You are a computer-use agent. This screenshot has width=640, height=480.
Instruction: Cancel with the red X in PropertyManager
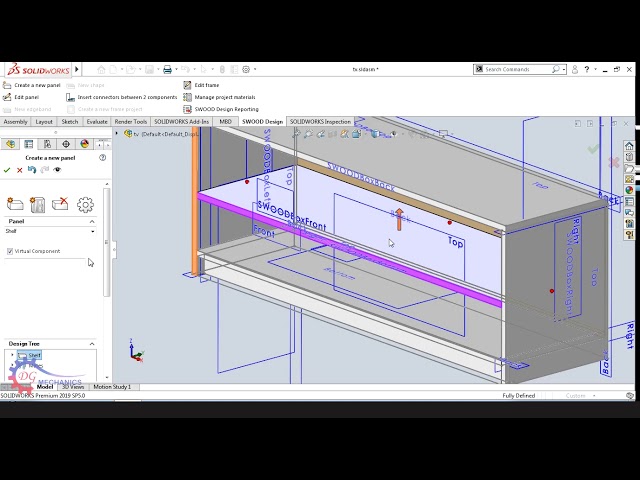tap(19, 170)
